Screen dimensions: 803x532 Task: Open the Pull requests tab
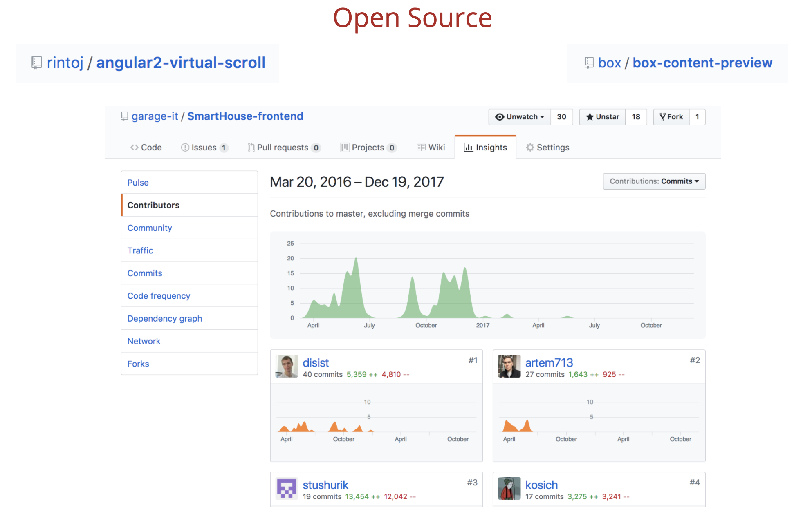point(283,148)
